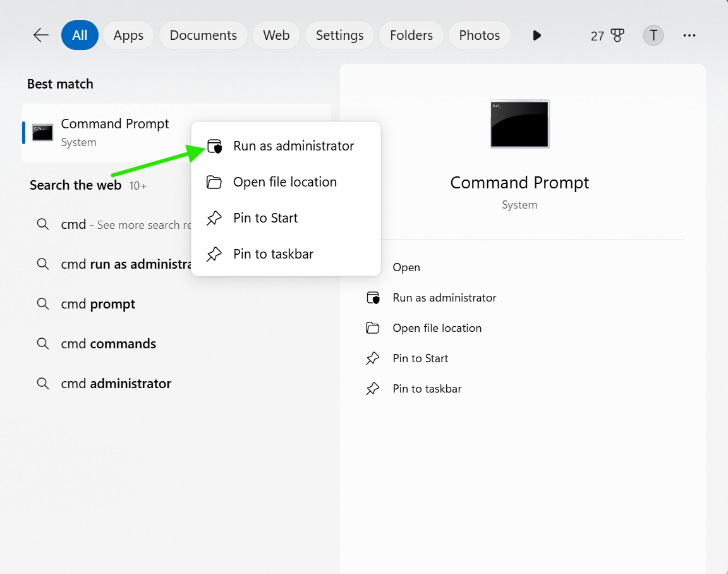Screen dimensions: 728x574
Task: Switch to the Web filter tab
Action: pos(276,35)
